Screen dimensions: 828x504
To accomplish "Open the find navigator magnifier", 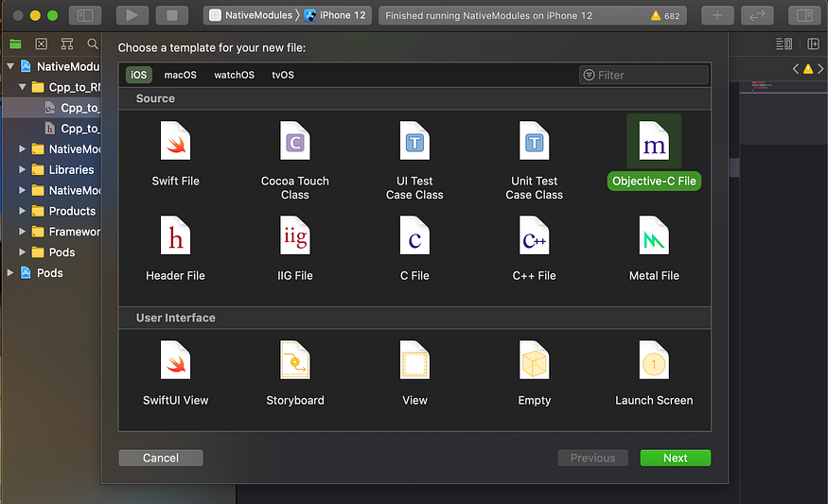I will pyautogui.click(x=93, y=43).
